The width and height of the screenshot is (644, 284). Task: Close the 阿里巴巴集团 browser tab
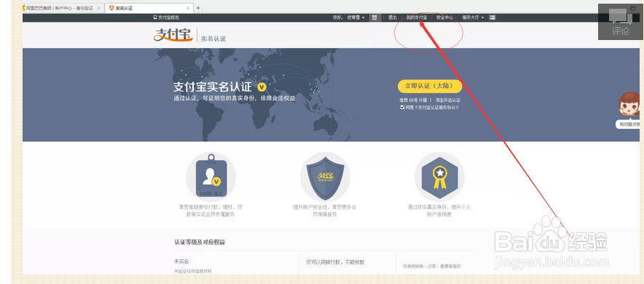point(98,8)
